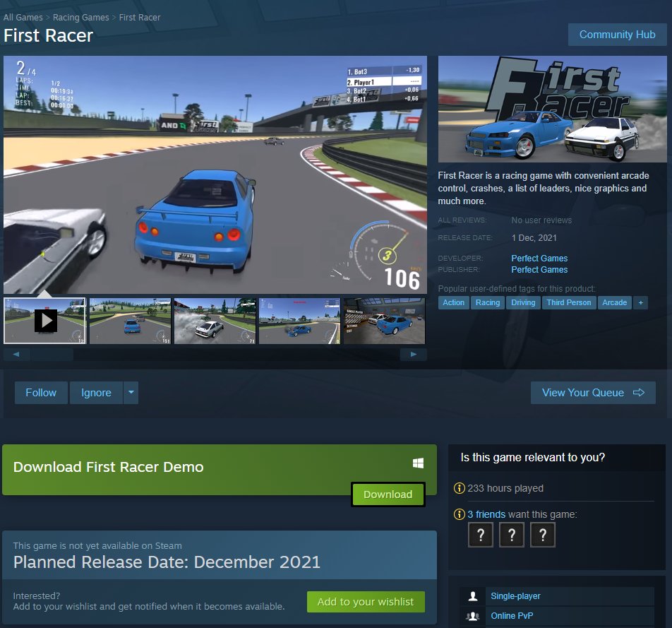Image resolution: width=672 pixels, height=628 pixels.
Task: Open the fourth screenshot thumbnail
Action: (299, 321)
